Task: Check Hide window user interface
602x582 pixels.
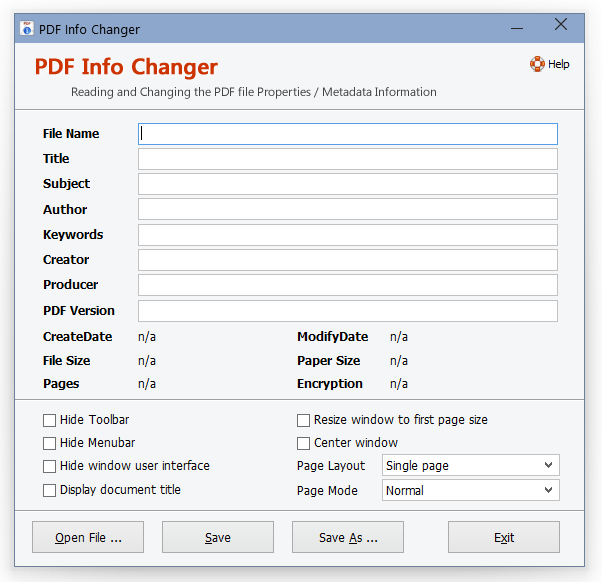Action: coord(50,466)
